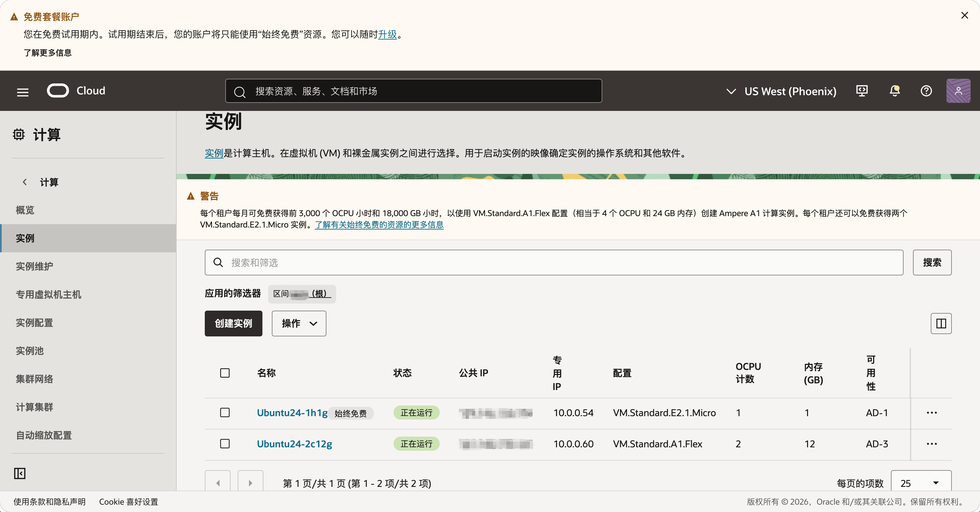Go back using the 计算 chevron
Viewport: 980px width, 512px height.
coord(25,182)
